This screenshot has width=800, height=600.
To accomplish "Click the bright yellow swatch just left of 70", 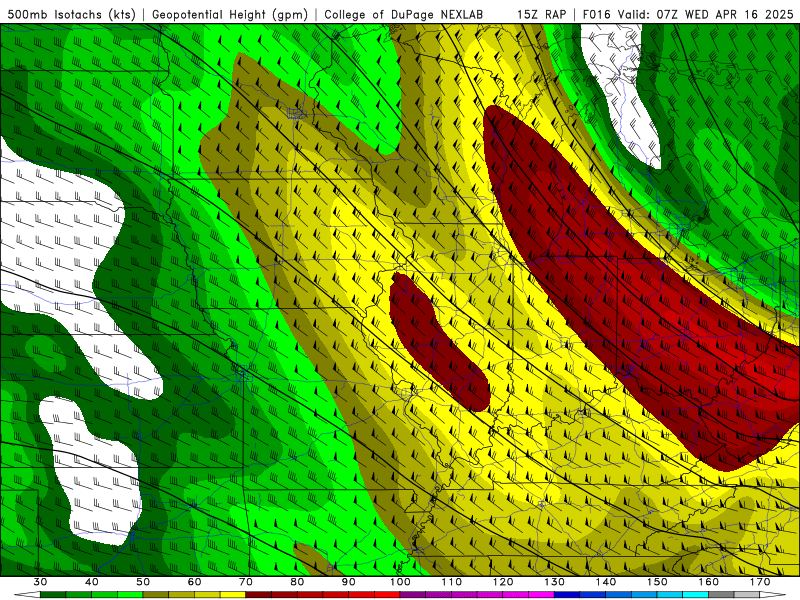I will tap(233, 595).
